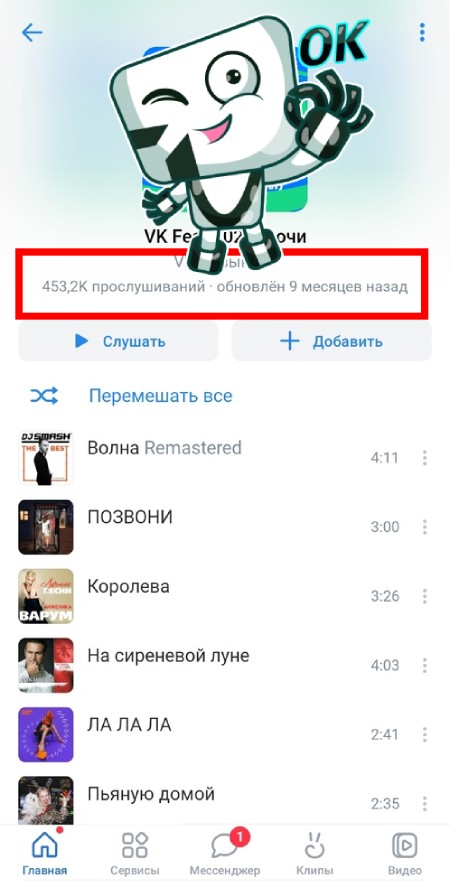Click the Добавить button

click(331, 342)
